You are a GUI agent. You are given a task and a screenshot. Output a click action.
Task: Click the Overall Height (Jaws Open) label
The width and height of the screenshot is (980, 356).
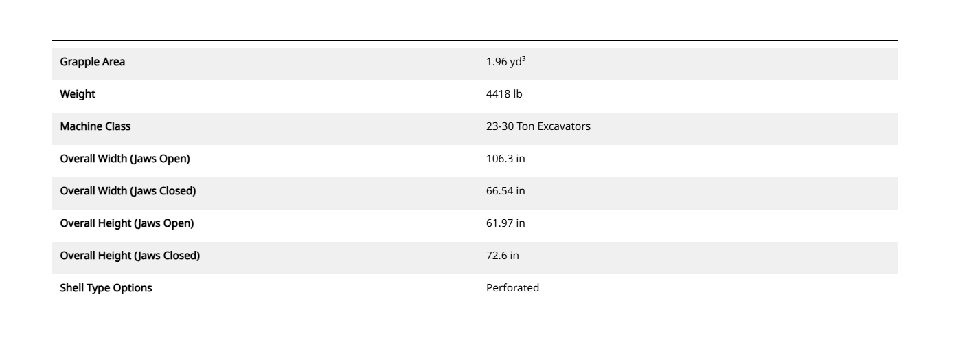[127, 223]
